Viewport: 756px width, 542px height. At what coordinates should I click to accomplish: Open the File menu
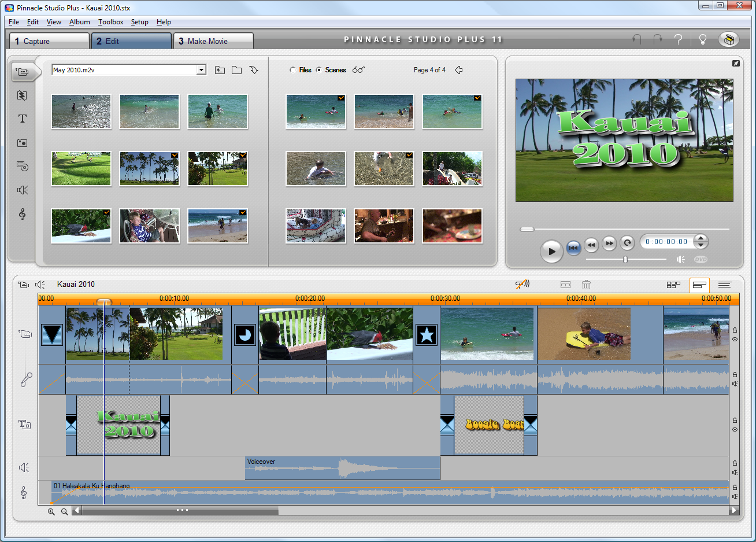[x=14, y=22]
